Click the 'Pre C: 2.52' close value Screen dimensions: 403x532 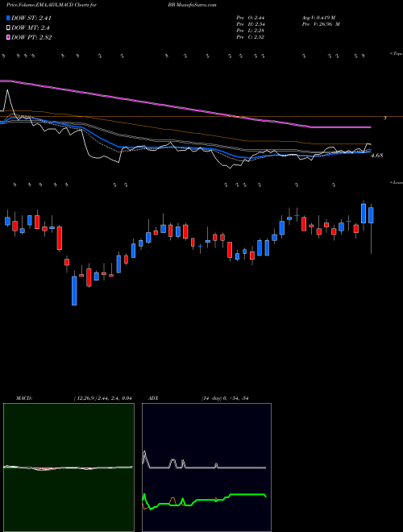tap(251, 37)
